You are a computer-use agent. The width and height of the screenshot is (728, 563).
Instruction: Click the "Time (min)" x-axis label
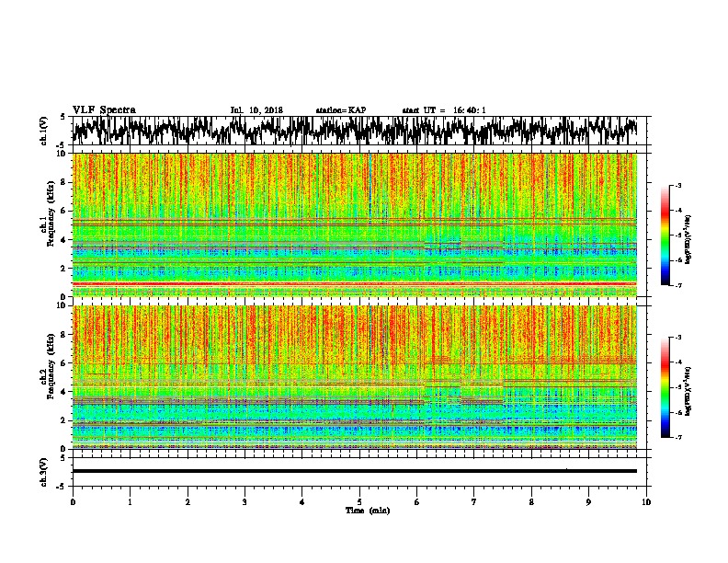click(x=368, y=511)
